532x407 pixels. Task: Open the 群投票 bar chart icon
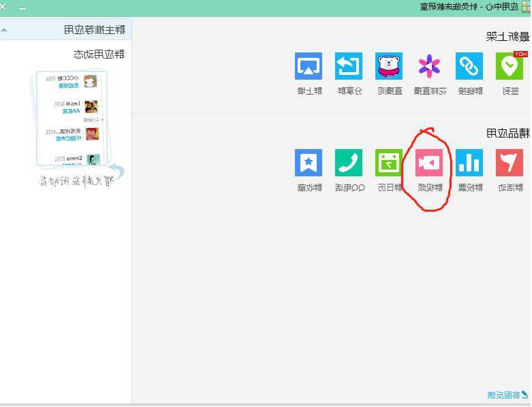tap(469, 163)
